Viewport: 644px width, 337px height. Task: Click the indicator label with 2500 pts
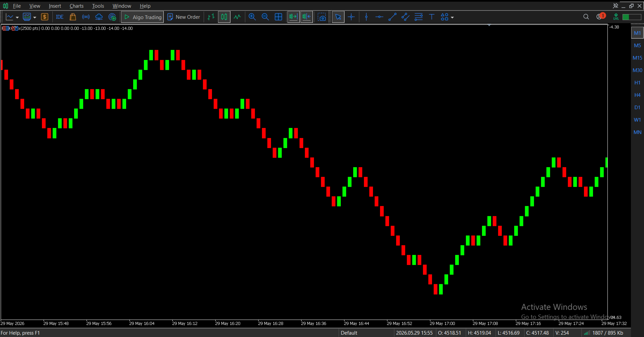coord(67,28)
